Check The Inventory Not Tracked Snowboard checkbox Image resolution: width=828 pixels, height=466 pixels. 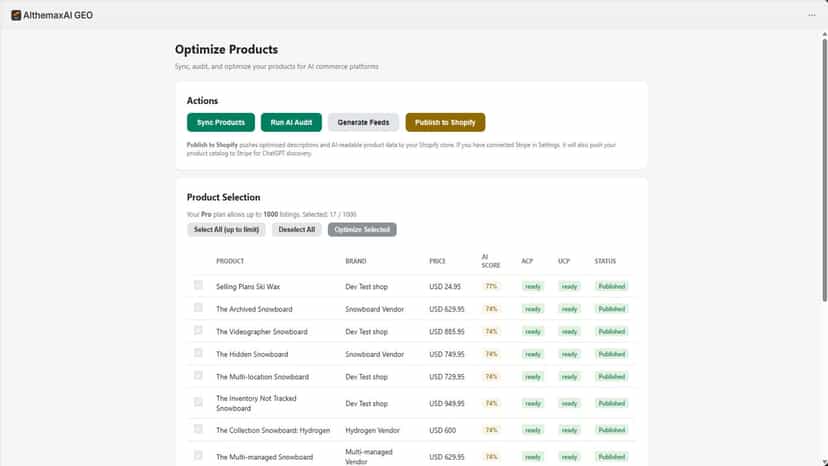198,402
